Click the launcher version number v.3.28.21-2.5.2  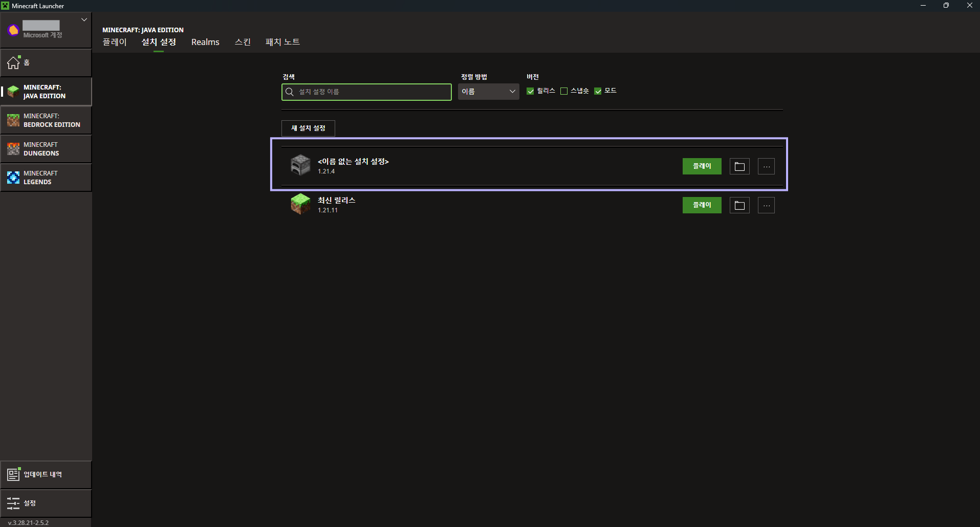point(28,522)
